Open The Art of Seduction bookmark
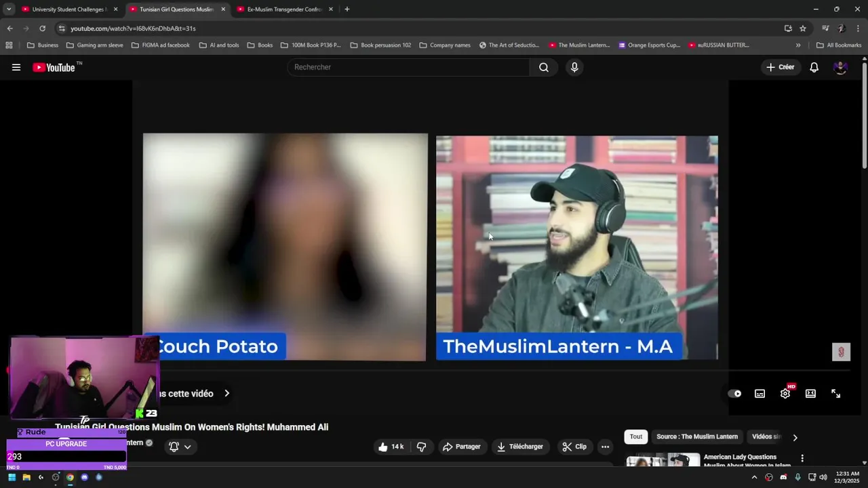The height and width of the screenshot is (488, 868). (x=509, y=45)
